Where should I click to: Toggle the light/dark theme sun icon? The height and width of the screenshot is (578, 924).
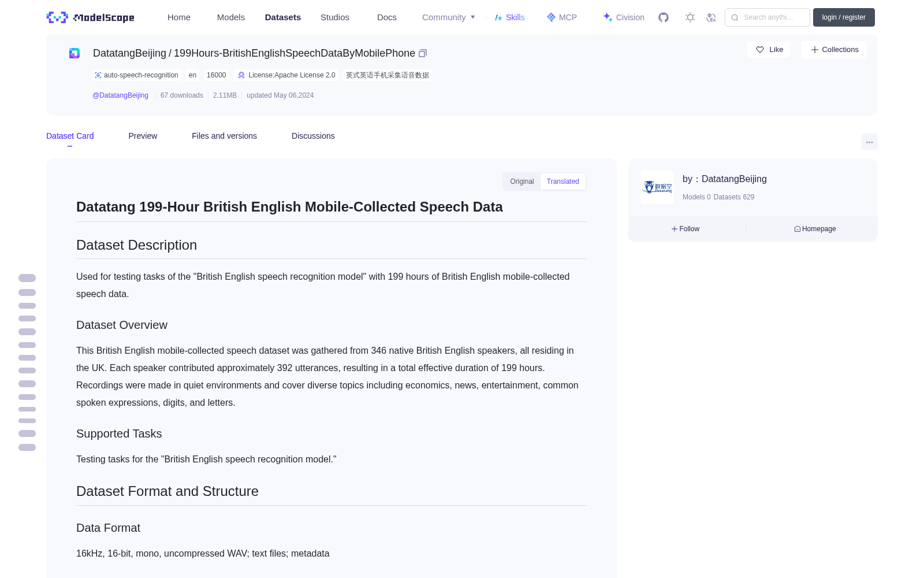click(x=690, y=17)
